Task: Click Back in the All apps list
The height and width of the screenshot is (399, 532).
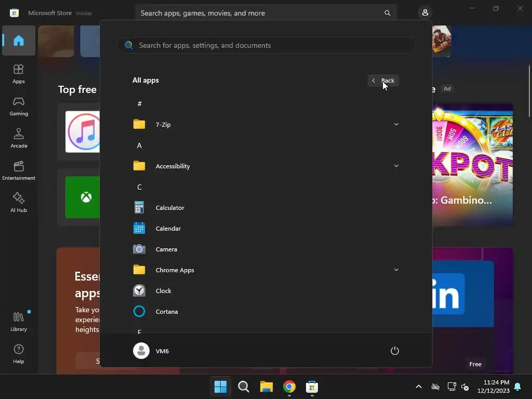Action: click(x=383, y=81)
